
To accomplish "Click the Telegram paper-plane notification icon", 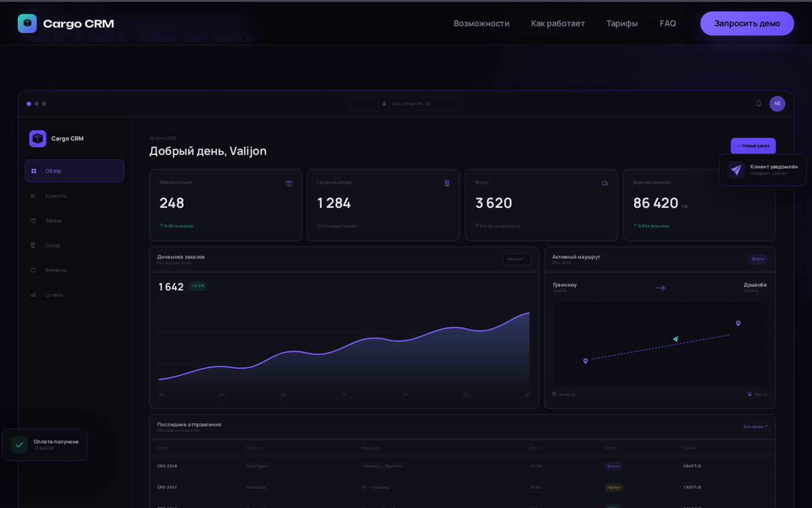I will pos(736,170).
